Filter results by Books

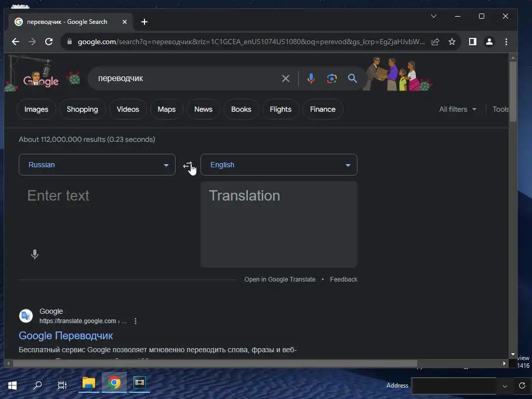tap(241, 109)
